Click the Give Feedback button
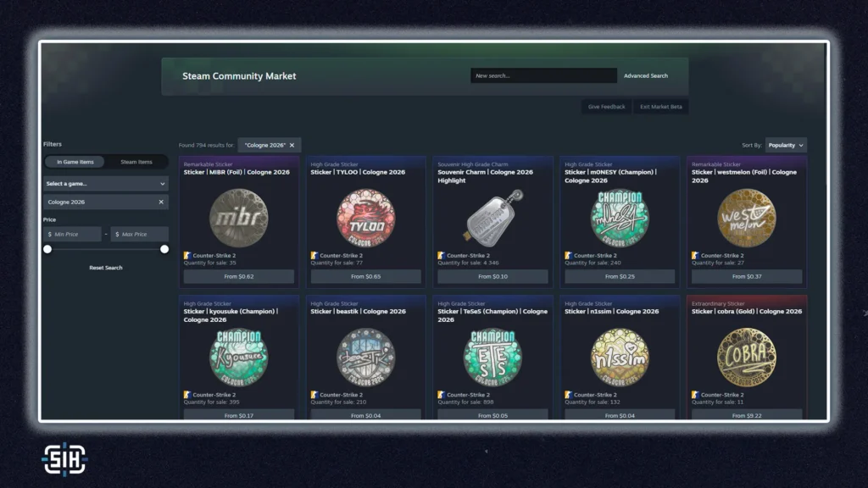This screenshot has width=868, height=488. 606,107
